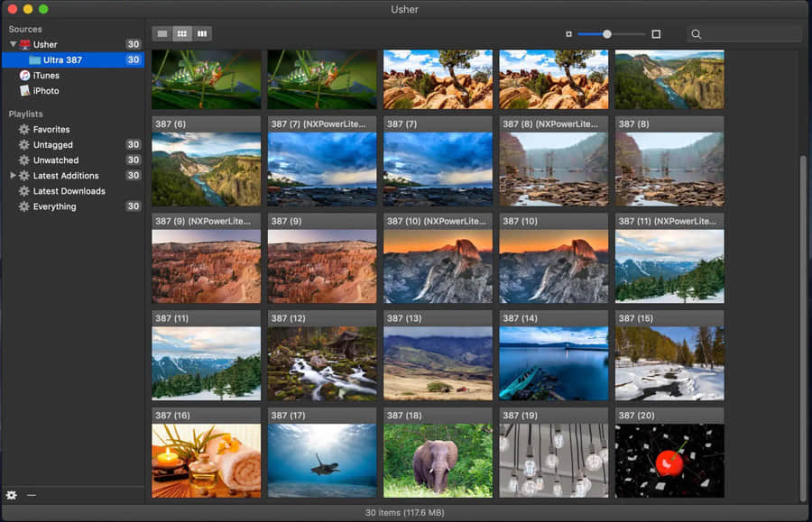Select the 387 (18) elephant thumbnail
The image size is (812, 522).
pos(438,460)
